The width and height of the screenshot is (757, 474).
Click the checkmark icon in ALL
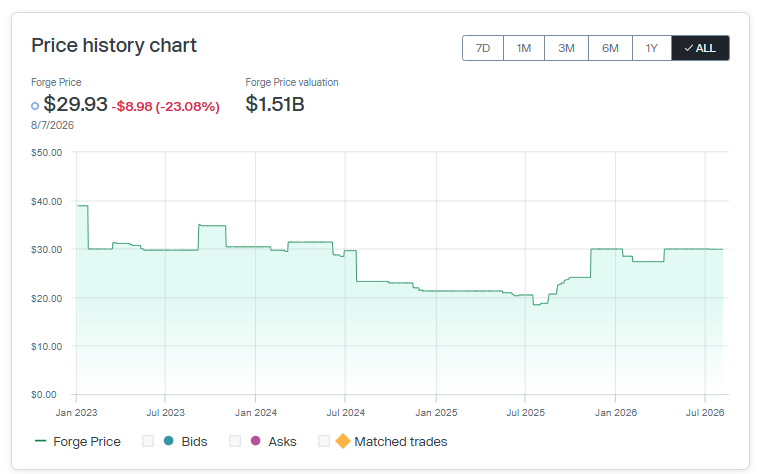tap(689, 48)
